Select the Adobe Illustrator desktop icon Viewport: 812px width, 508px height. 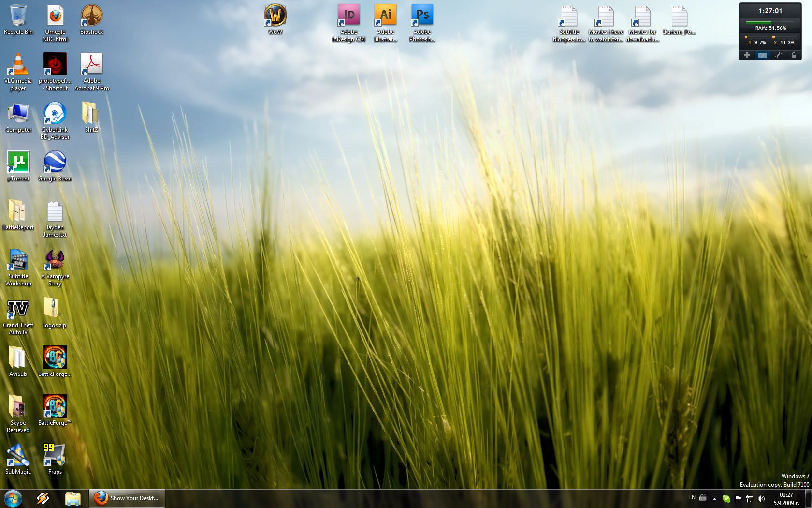(385, 16)
